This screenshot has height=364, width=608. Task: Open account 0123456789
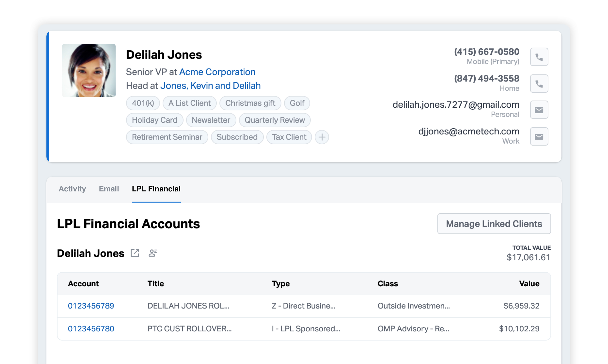pyautogui.click(x=91, y=306)
